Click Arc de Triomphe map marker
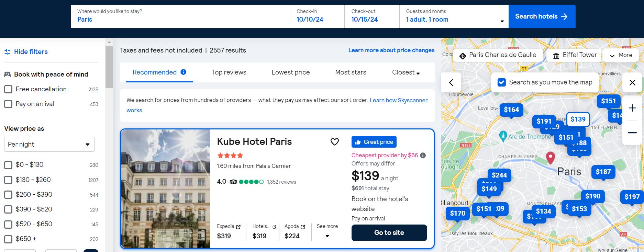 click(503, 136)
